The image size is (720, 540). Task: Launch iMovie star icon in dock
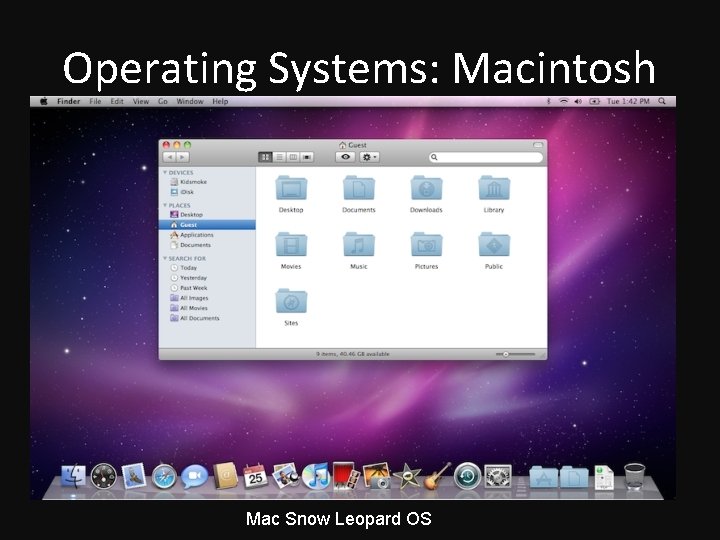click(x=407, y=476)
